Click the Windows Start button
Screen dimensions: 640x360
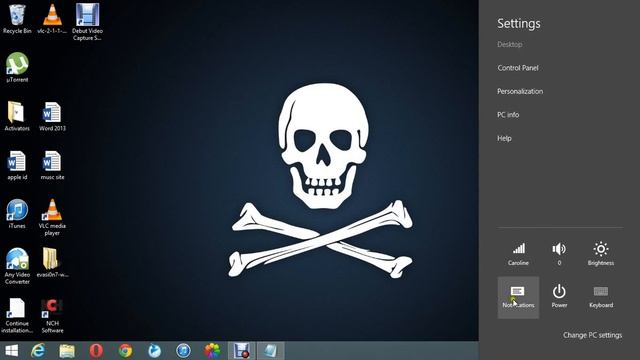pyautogui.click(x=11, y=351)
